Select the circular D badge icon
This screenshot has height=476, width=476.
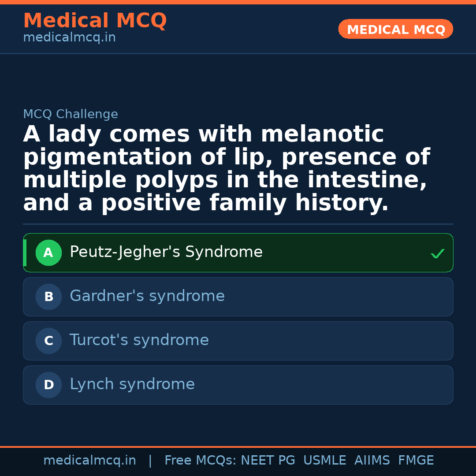tap(48, 385)
